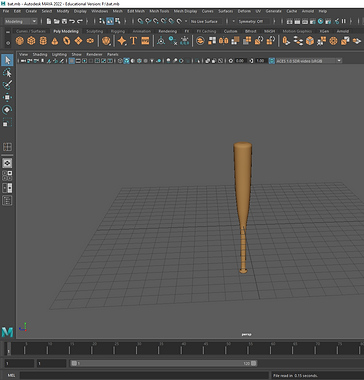Open the panel Panels menu
The height and width of the screenshot is (380, 364).
[113, 54]
